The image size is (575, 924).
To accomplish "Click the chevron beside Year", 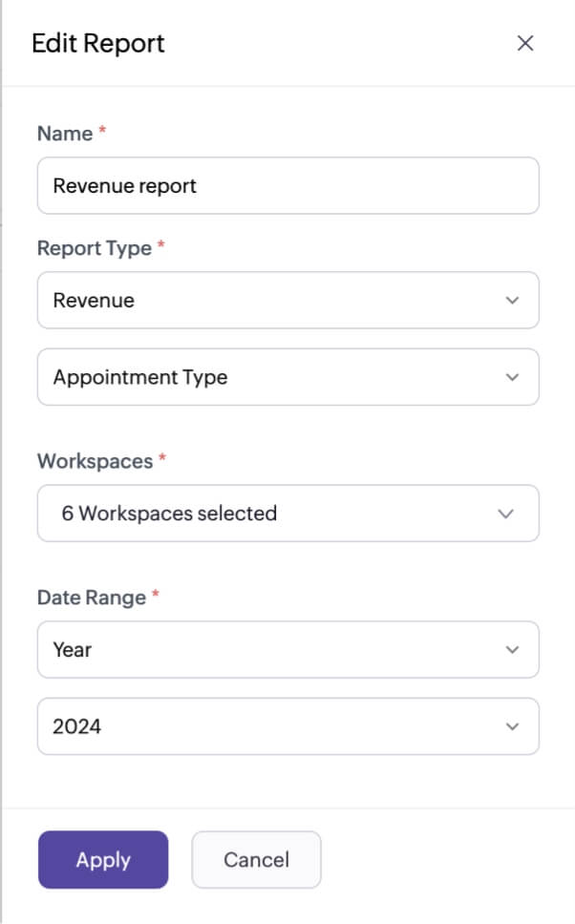I will 512,650.
